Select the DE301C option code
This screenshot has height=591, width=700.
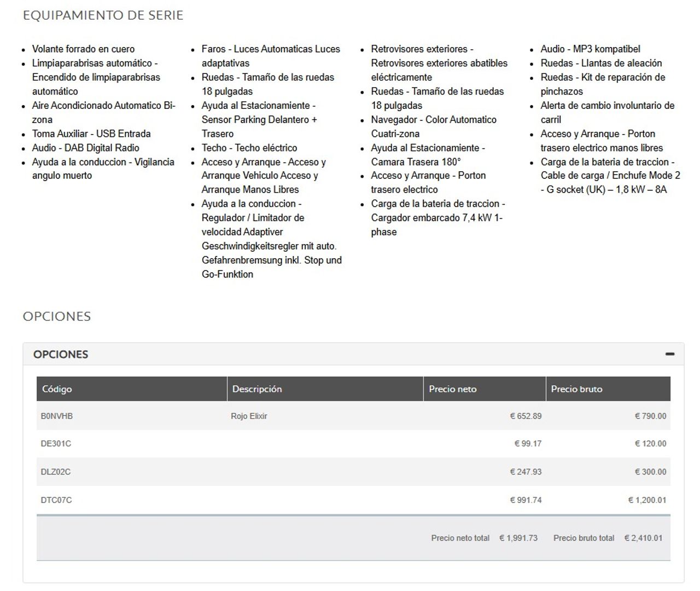[x=56, y=444]
